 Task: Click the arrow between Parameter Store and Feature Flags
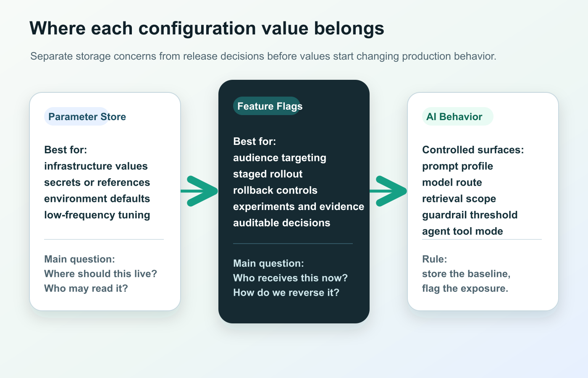(199, 191)
